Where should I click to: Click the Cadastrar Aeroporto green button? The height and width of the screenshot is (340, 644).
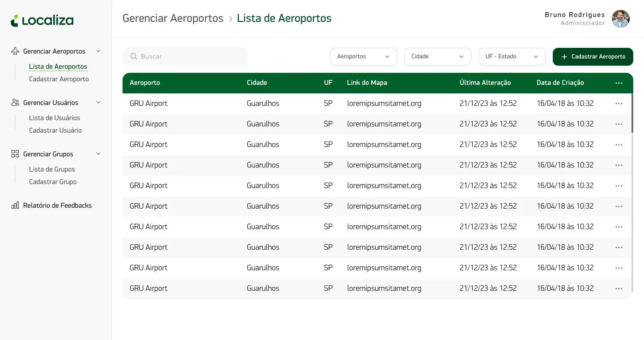pos(593,57)
